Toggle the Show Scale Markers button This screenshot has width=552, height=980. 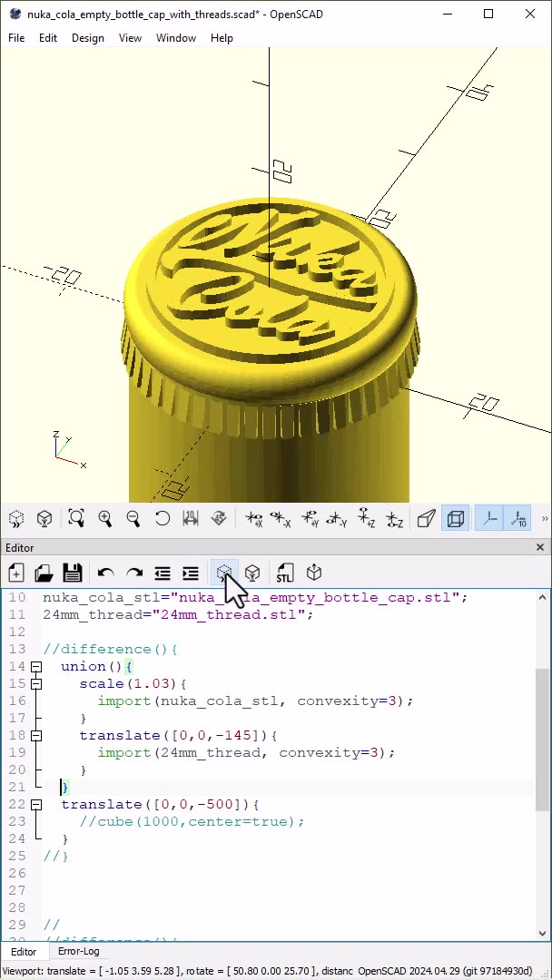click(518, 519)
